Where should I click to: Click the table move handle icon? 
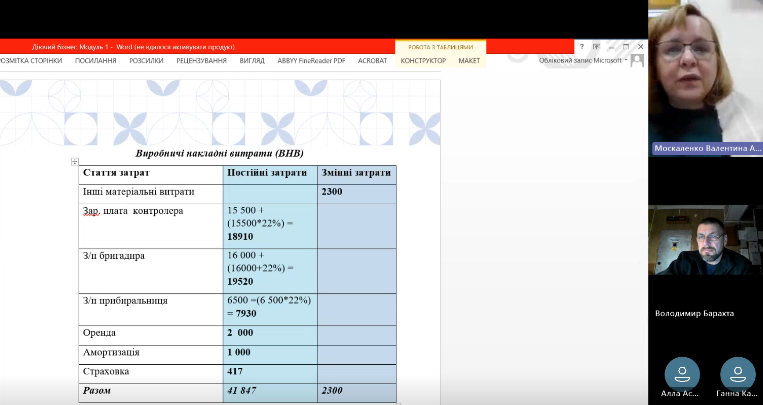click(x=75, y=162)
